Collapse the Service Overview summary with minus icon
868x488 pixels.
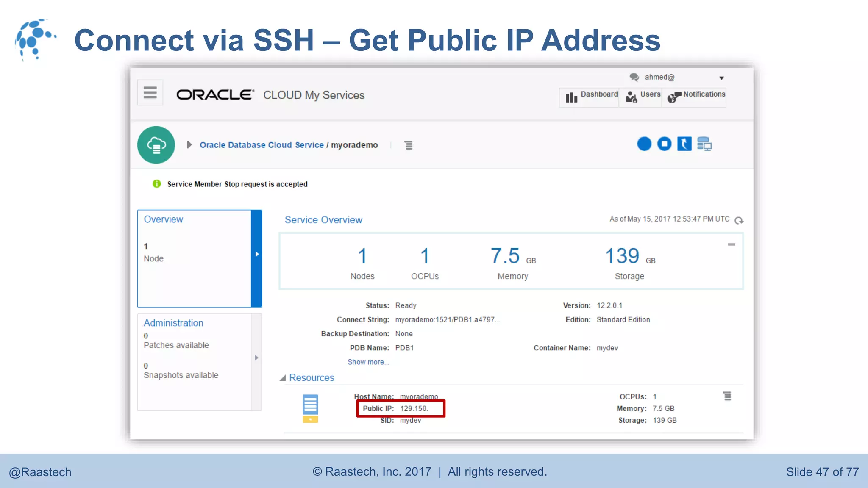click(x=732, y=244)
